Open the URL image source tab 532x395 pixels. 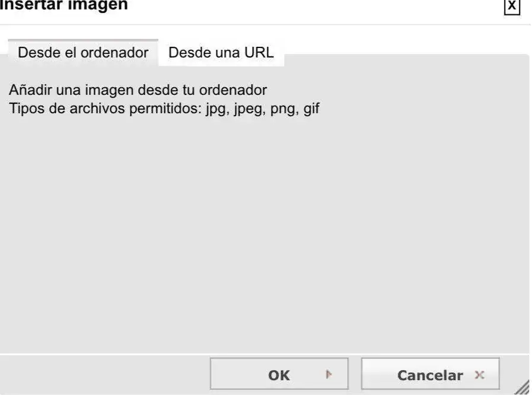pyautogui.click(x=221, y=52)
